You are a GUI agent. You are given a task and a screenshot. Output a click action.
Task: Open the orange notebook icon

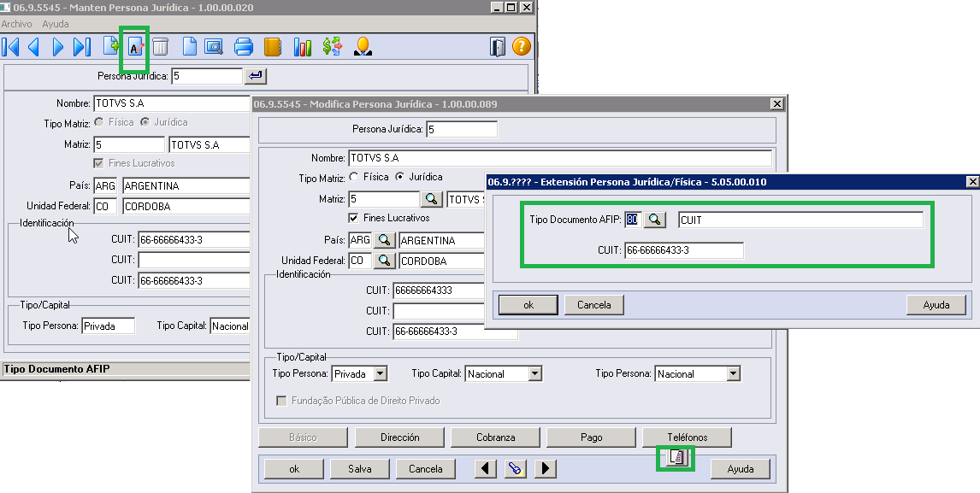(x=273, y=47)
